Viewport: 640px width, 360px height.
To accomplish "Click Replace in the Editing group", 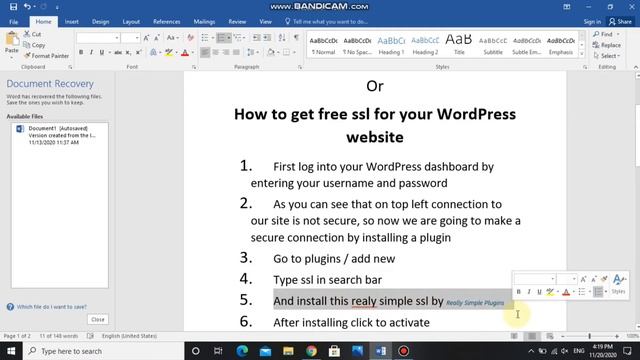I will [607, 45].
